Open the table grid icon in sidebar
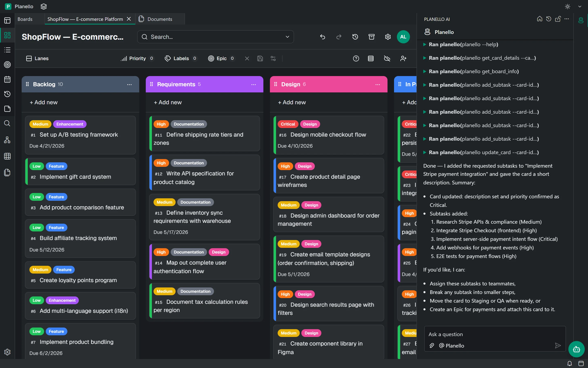The image size is (588, 368). (x=7, y=156)
